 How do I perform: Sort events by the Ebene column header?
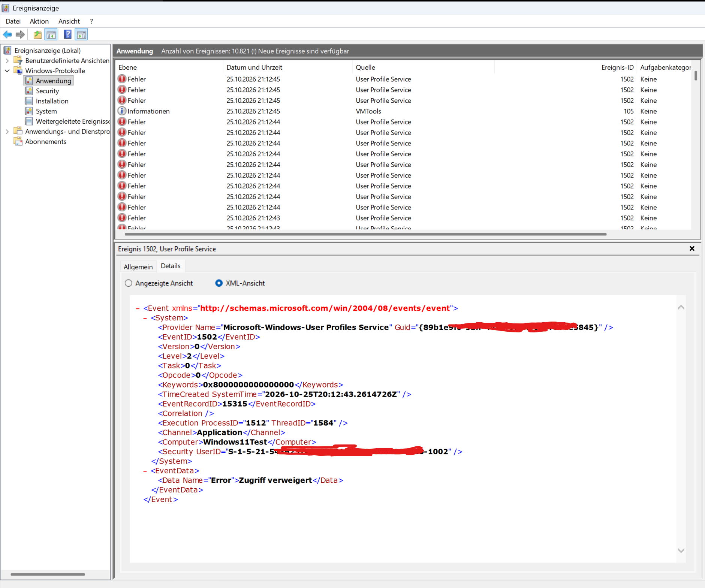click(x=169, y=67)
